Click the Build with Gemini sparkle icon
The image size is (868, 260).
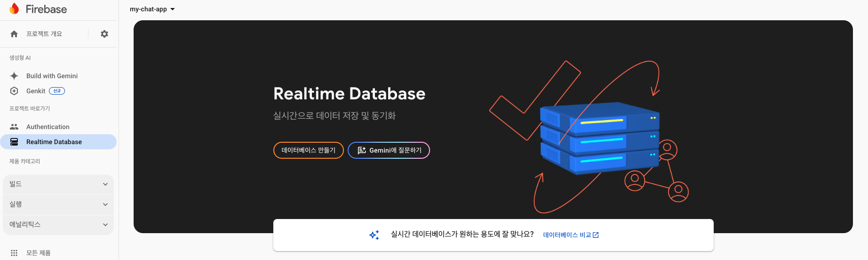click(x=14, y=76)
